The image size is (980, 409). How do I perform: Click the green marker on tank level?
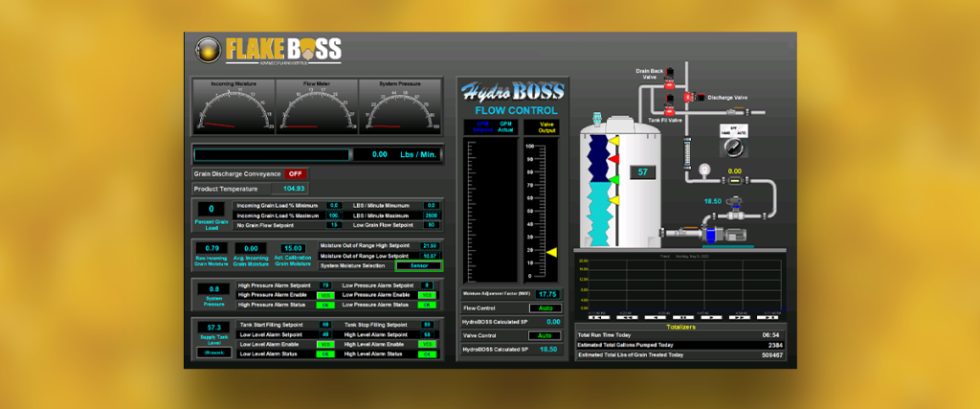point(614,180)
